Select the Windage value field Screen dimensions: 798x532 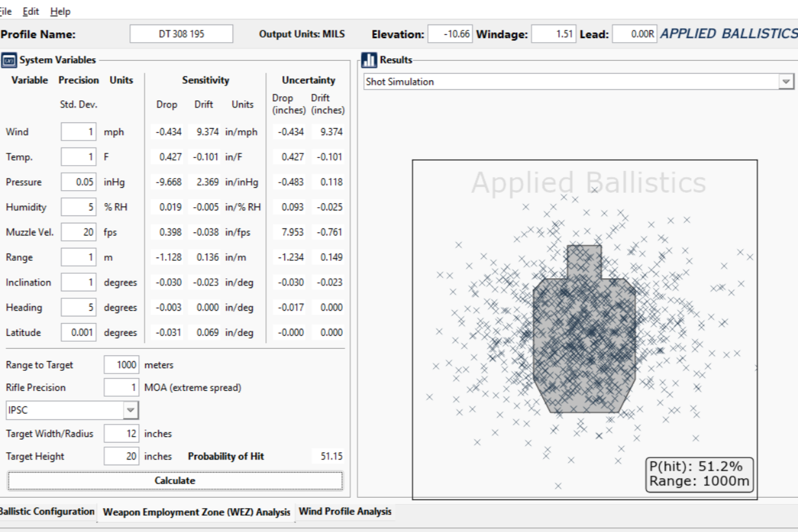pyautogui.click(x=553, y=34)
